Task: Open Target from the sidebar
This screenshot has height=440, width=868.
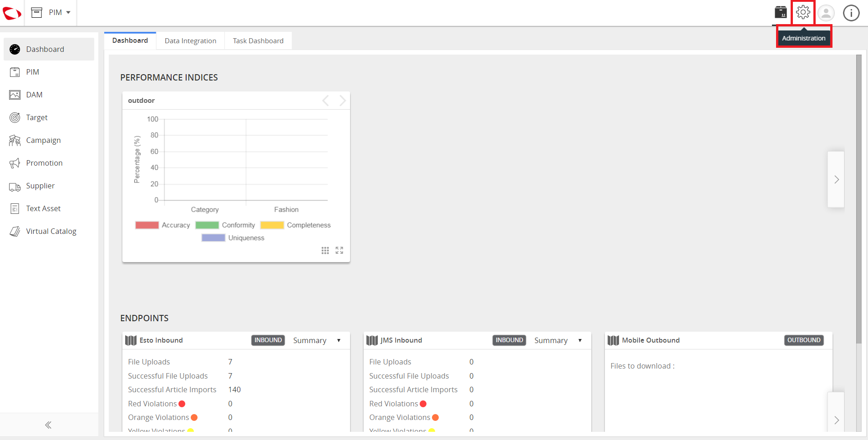Action: point(49,117)
